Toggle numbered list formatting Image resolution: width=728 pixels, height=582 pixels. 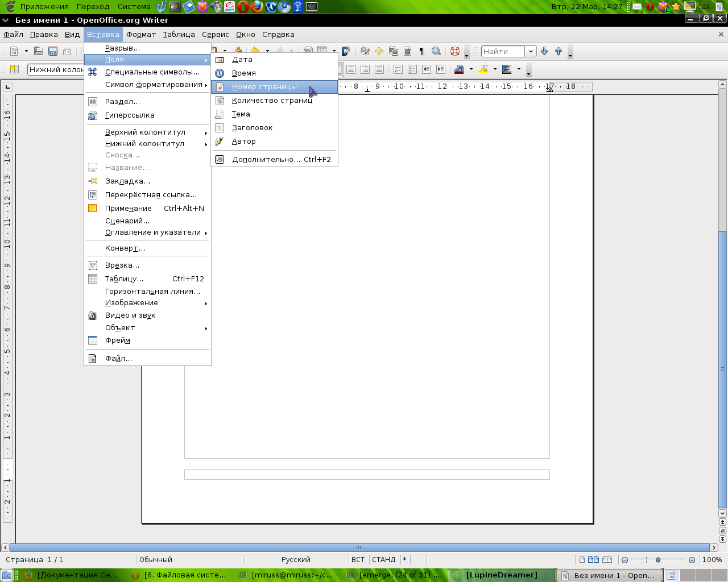tap(398, 69)
